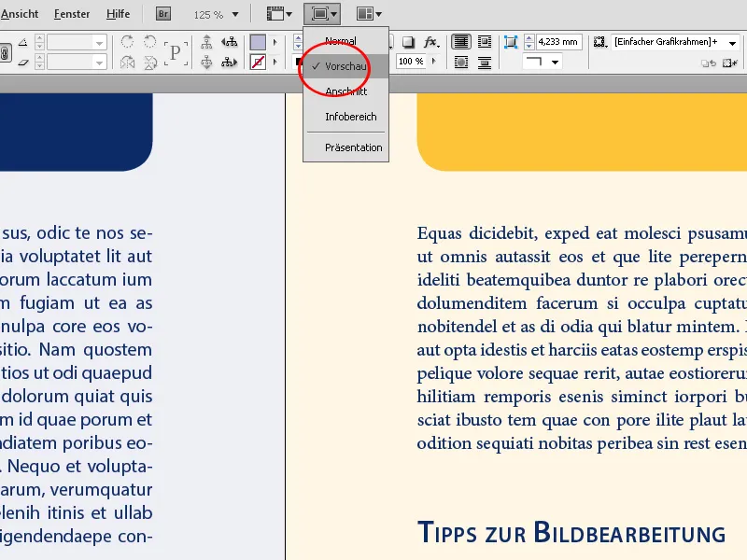Click the text line starting Equas dicidebit
Image resolution: width=747 pixels, height=560 pixels.
(582, 233)
